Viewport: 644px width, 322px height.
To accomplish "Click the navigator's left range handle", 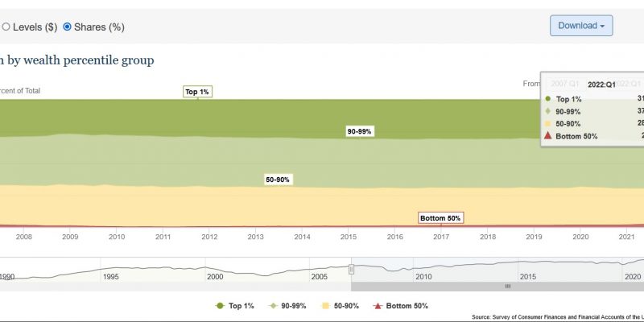I will click(351, 269).
